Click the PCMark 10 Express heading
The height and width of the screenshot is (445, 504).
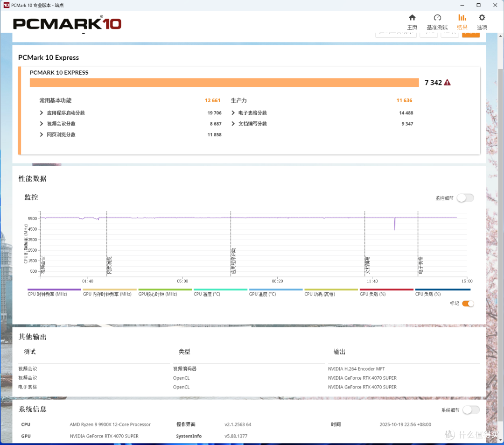pyautogui.click(x=49, y=57)
